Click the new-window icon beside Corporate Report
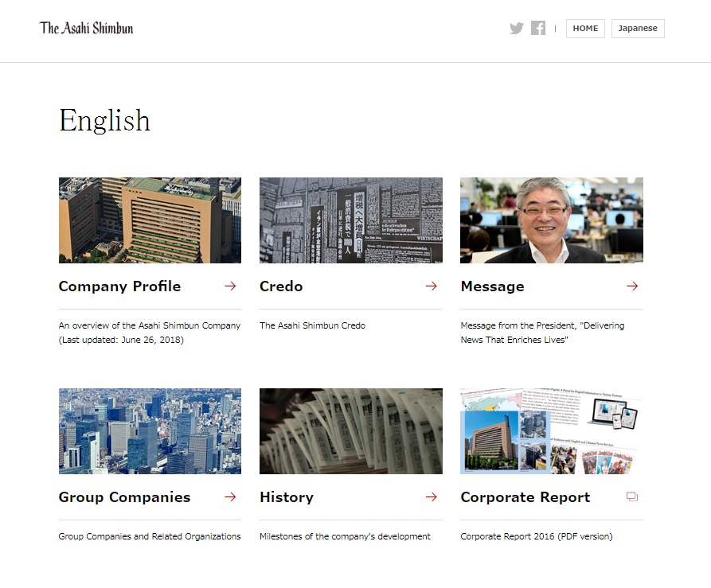Viewport: 711px width, 588px height. [x=632, y=497]
